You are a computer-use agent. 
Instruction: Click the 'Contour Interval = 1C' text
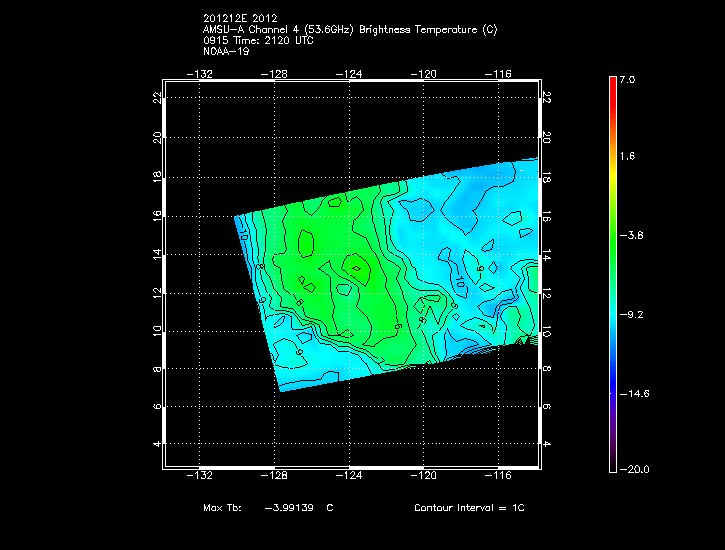469,508
